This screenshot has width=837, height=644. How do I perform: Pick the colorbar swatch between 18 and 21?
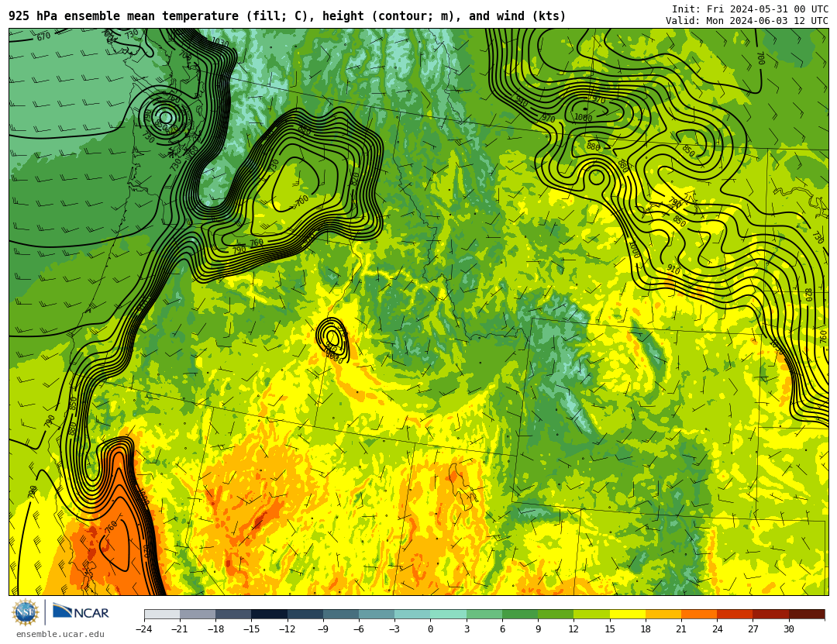[663, 614]
